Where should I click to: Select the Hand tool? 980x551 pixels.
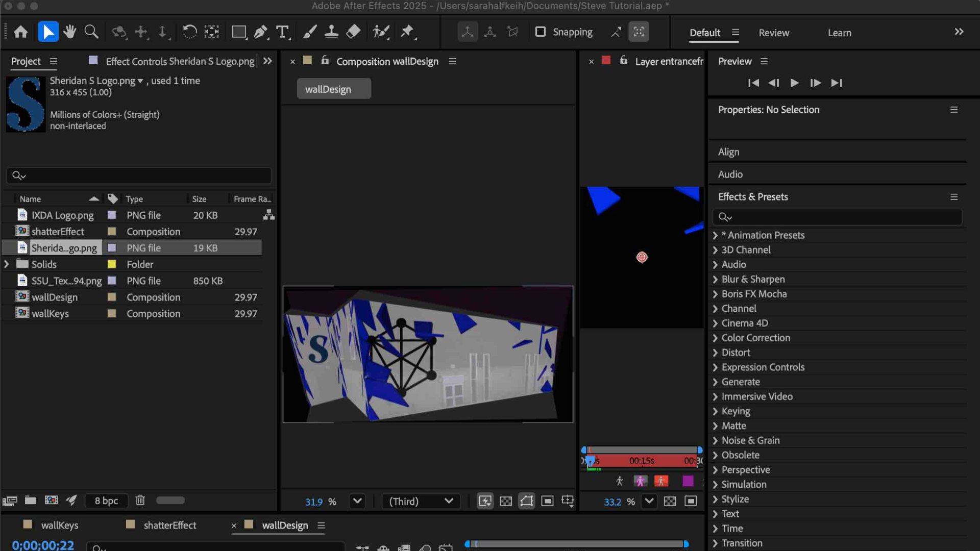[x=70, y=32]
